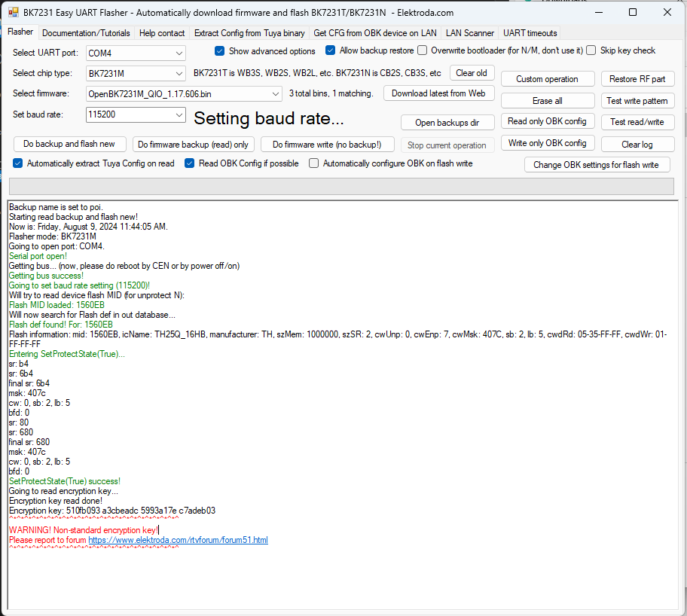
Task: Click the Restore RF part button
Action: (637, 79)
